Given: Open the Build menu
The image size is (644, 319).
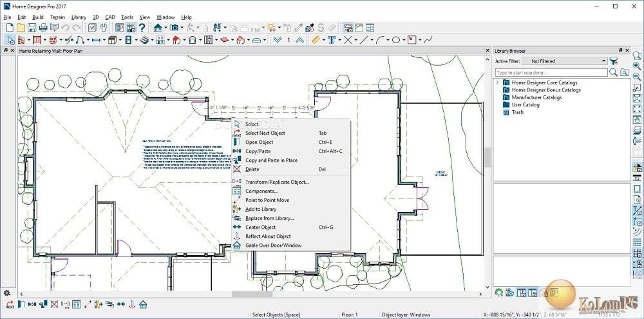Looking at the screenshot, I should pyautogui.click(x=38, y=17).
